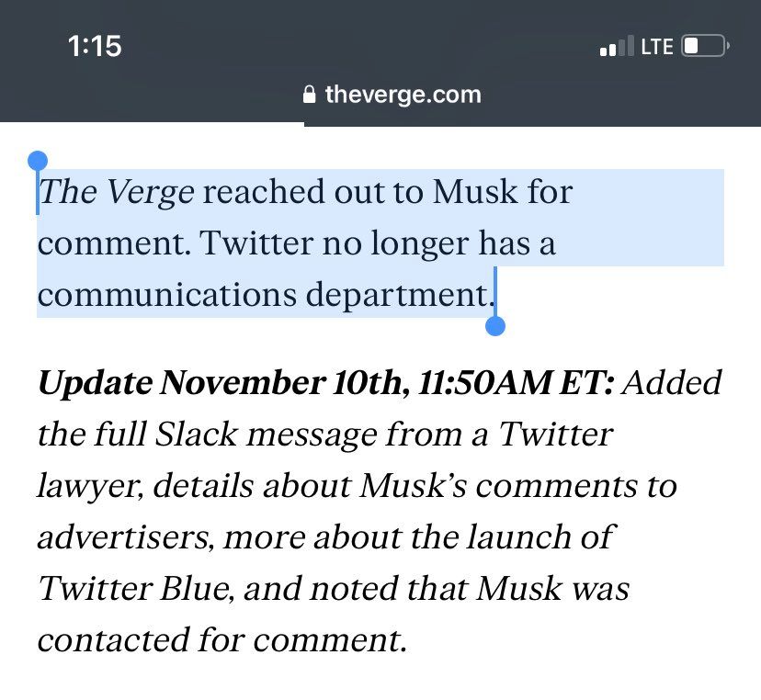Screen dimensions: 761x700
Task: Tap the selection end handle after 'department.'
Action: [x=495, y=326]
